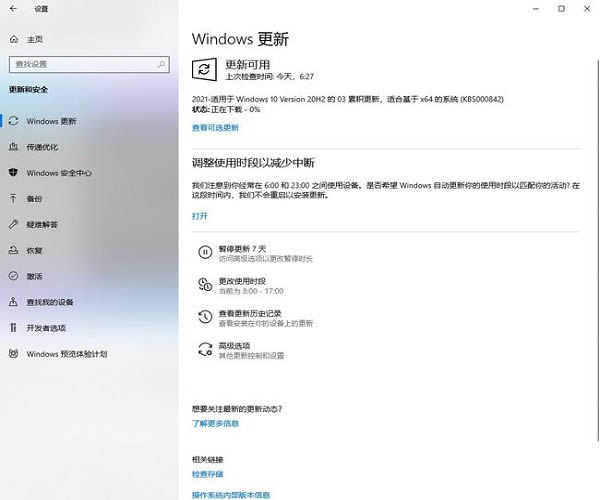Open 传递优化 delivery optimization page
This screenshot has height=500, width=600.
point(42,147)
